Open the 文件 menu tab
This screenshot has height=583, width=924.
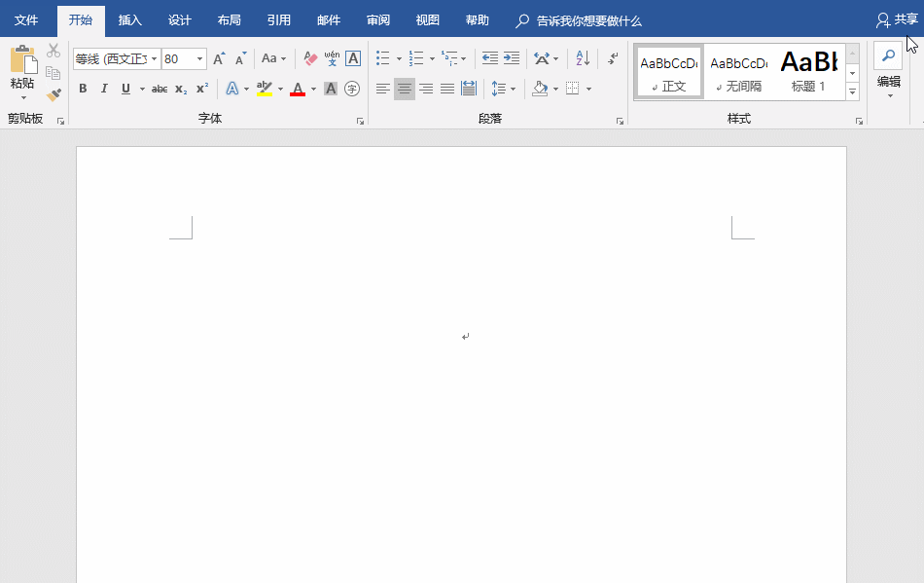[x=26, y=20]
